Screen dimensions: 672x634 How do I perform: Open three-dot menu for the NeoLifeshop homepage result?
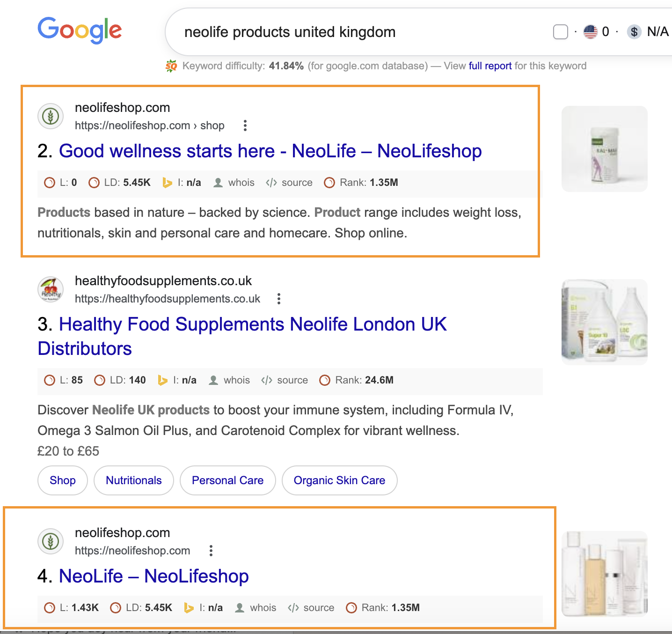tap(211, 551)
